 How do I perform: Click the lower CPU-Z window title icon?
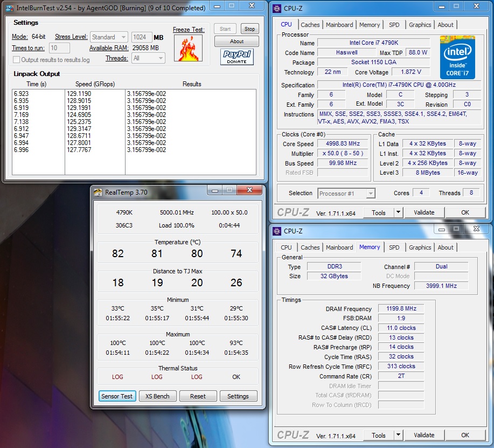pos(277,231)
